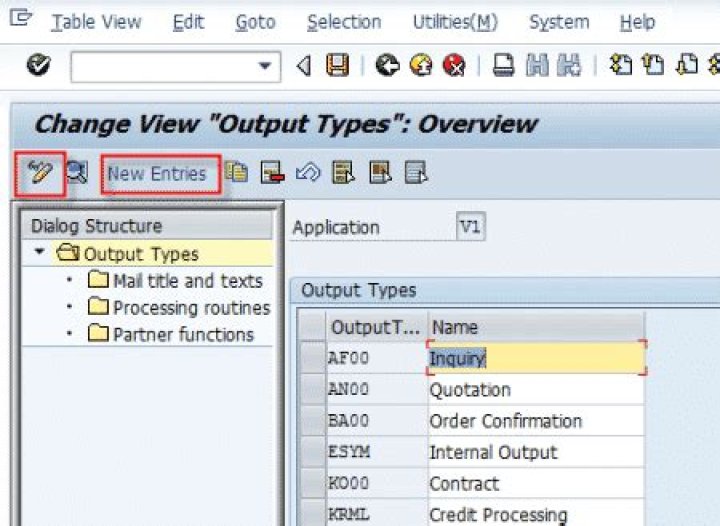720x526 pixels.
Task: Click the Application field V1
Action: [471, 226]
